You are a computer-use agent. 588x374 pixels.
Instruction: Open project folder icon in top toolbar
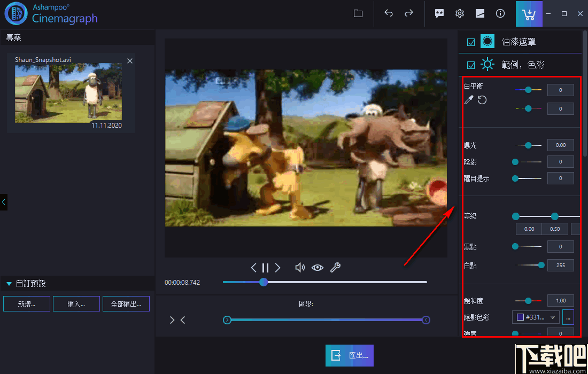pos(358,13)
